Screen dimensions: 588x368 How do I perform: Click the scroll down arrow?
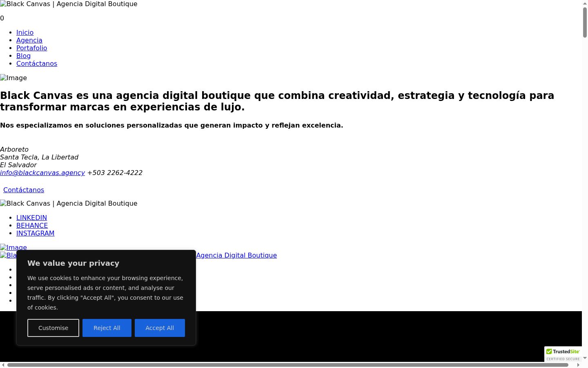coord(585,358)
